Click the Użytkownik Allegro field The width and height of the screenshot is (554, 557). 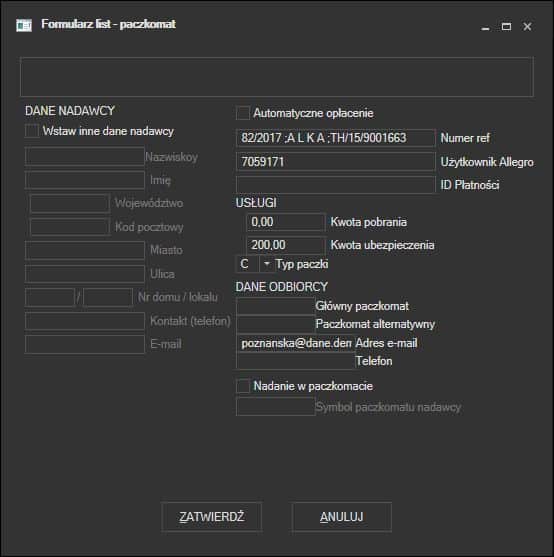pos(336,162)
